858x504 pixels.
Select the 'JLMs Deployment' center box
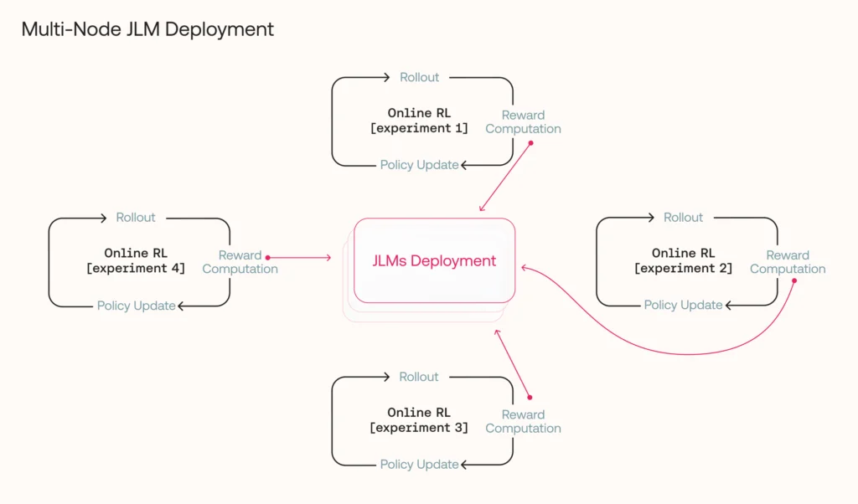point(435,260)
